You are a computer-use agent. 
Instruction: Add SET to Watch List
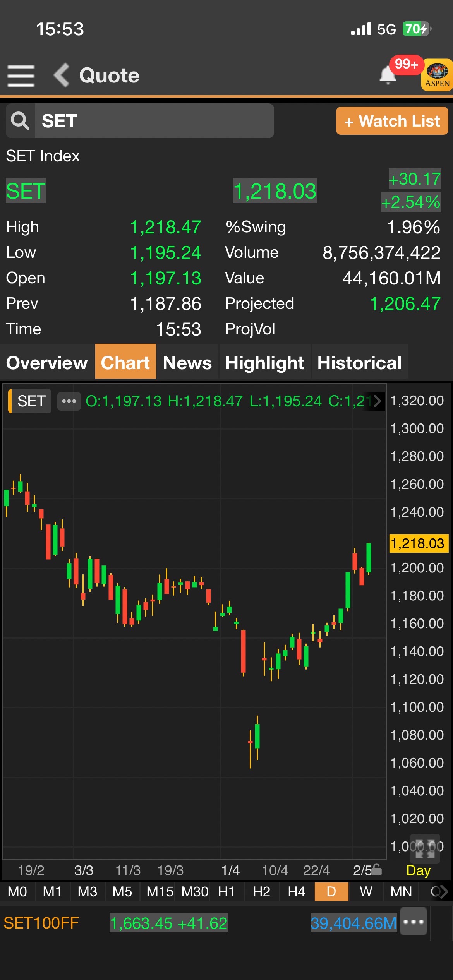[x=392, y=121]
